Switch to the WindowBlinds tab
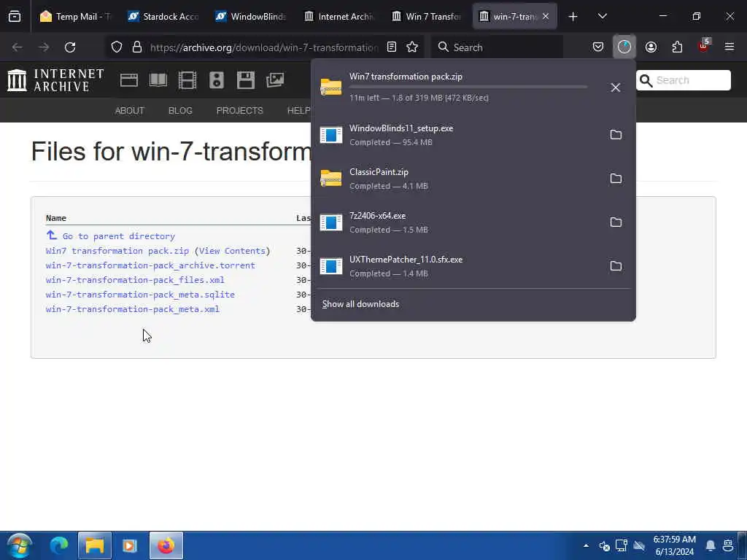 pos(251,17)
